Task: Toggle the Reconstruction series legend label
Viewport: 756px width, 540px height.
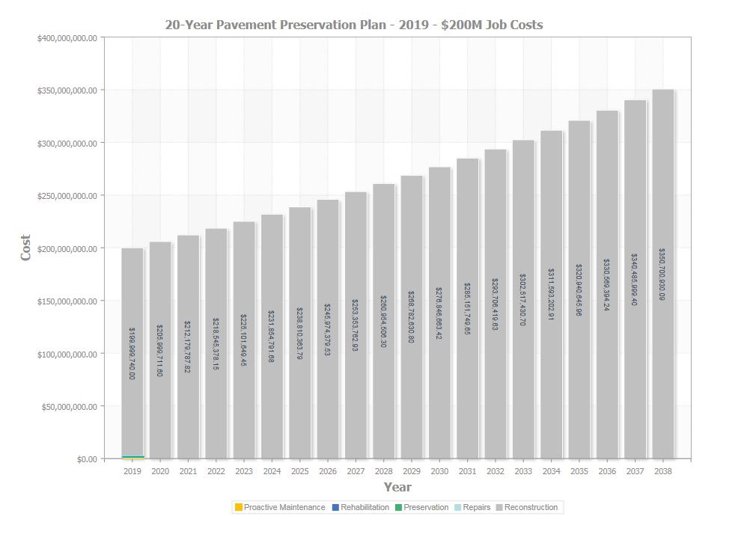Action: [x=531, y=507]
